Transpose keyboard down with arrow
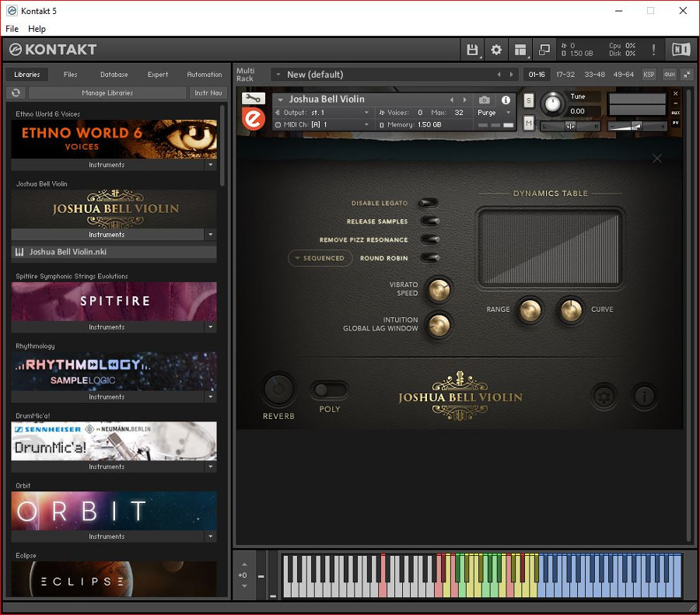The image size is (700, 615). point(244,585)
